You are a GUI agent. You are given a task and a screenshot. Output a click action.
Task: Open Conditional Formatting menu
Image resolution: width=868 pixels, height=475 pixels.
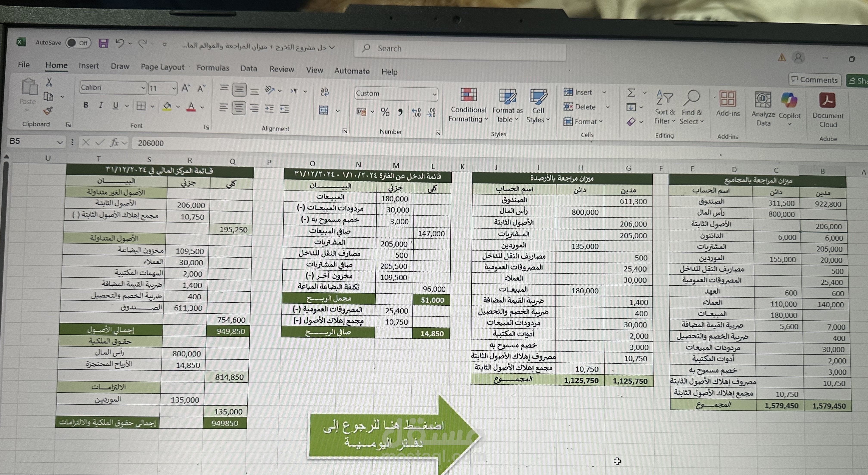point(468,105)
